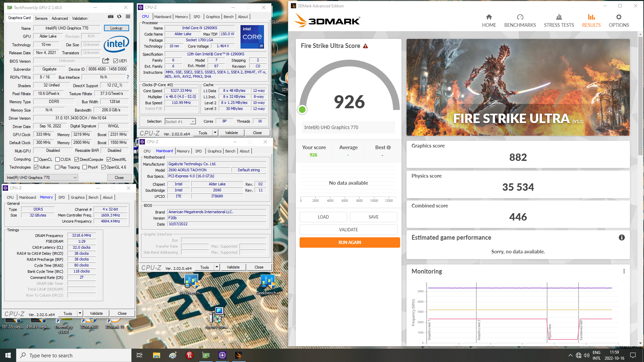Click the 3DMark taskbar icon

click(x=239, y=355)
